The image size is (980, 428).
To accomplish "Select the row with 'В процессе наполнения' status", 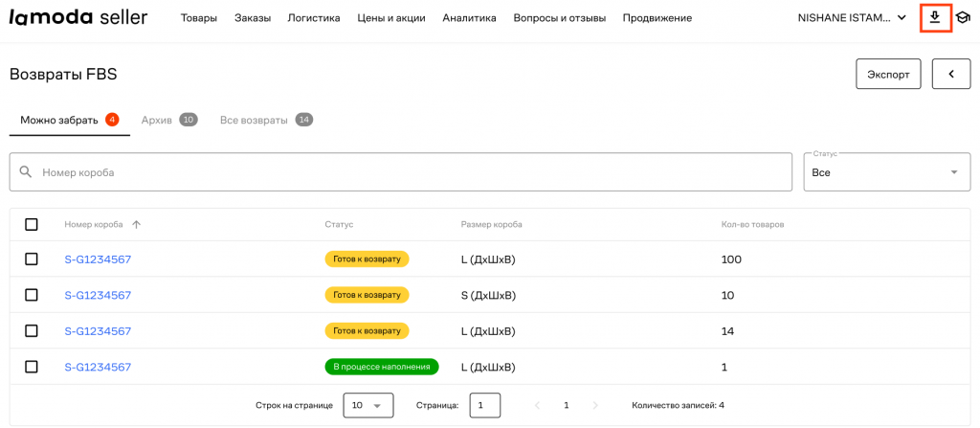I will point(32,367).
